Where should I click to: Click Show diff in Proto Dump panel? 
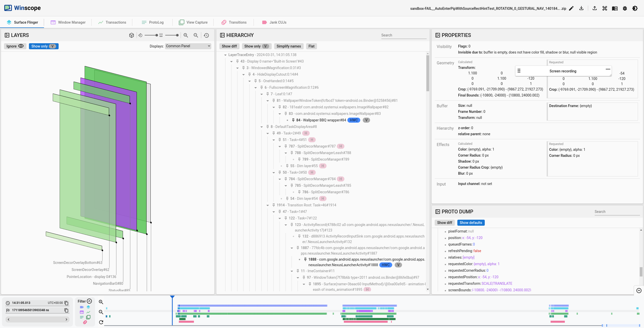[x=445, y=222]
